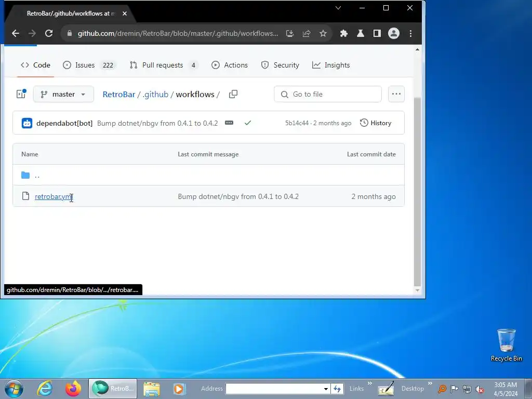Open the Insights tab
Viewport: 532px width, 399px height.
pyautogui.click(x=331, y=65)
